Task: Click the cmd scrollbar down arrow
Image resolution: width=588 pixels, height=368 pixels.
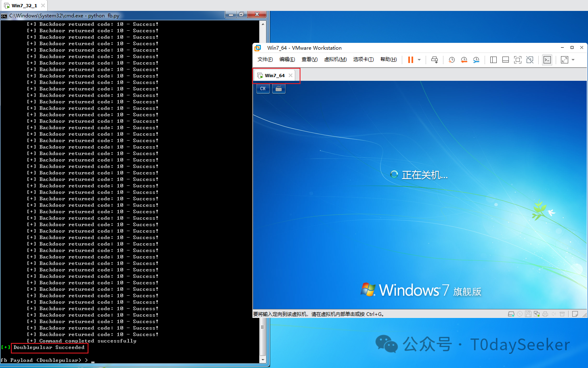Action: (x=263, y=360)
